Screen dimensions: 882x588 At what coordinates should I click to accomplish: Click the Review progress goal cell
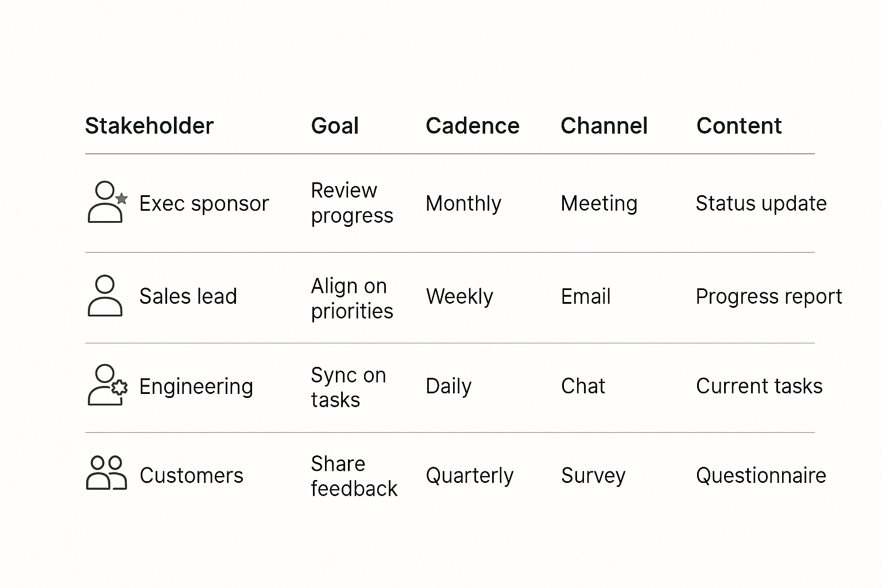click(x=352, y=203)
